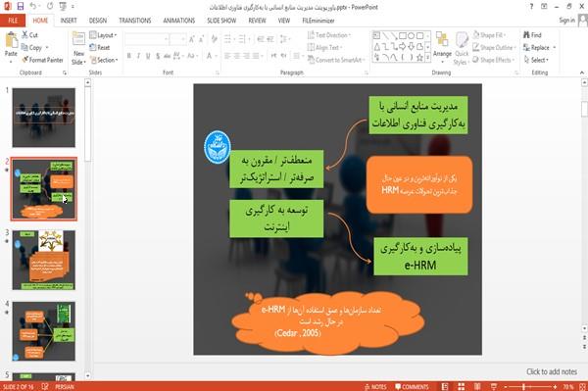Switch to Slide Sorter view icon

tap(461, 387)
